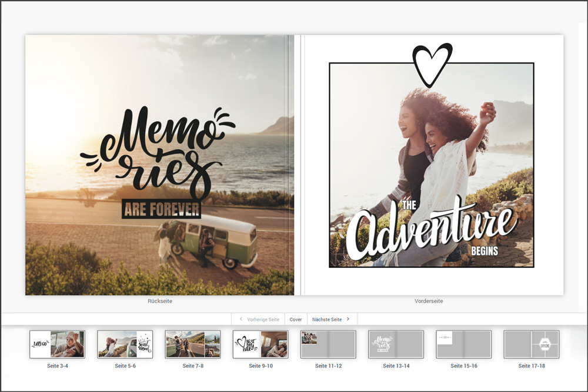
Task: Open thumbnail for Seite 5-6
Action: pos(125,344)
